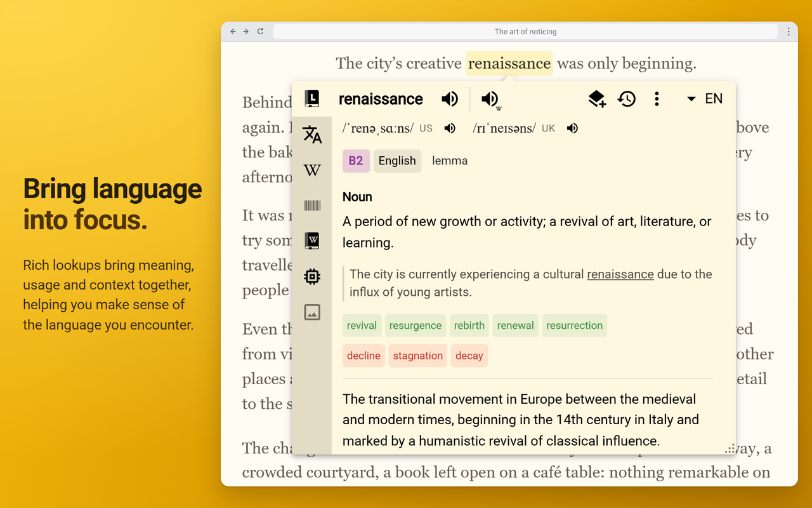The height and width of the screenshot is (508, 812).
Task: Click the UK phonetic transcription
Action: coord(504,128)
